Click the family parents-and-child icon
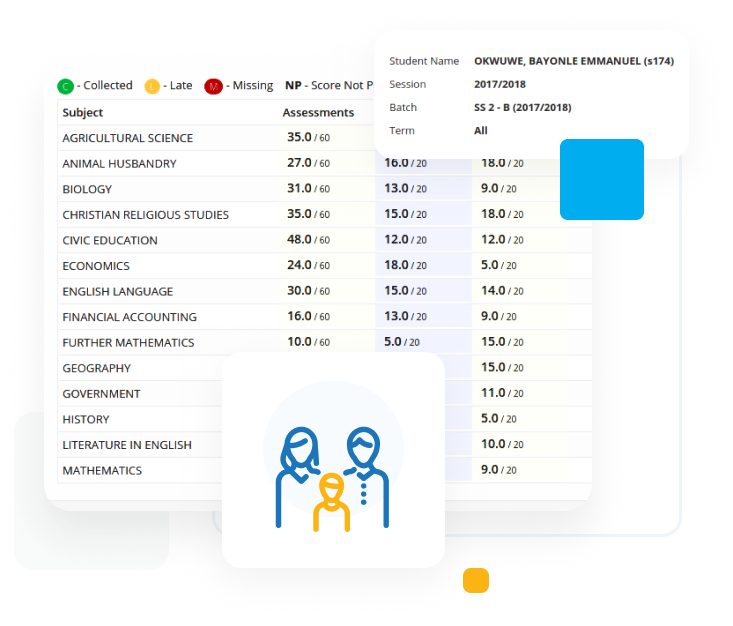 point(332,479)
